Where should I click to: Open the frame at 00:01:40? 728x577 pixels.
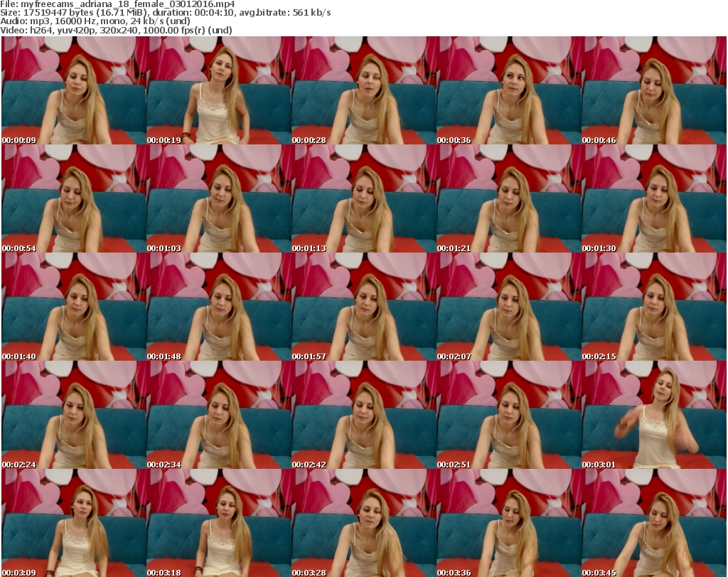[74, 307]
